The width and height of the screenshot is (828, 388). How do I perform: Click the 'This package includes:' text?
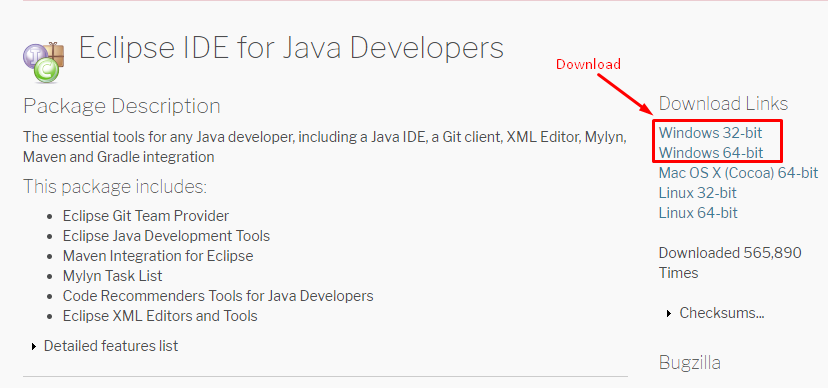115,187
